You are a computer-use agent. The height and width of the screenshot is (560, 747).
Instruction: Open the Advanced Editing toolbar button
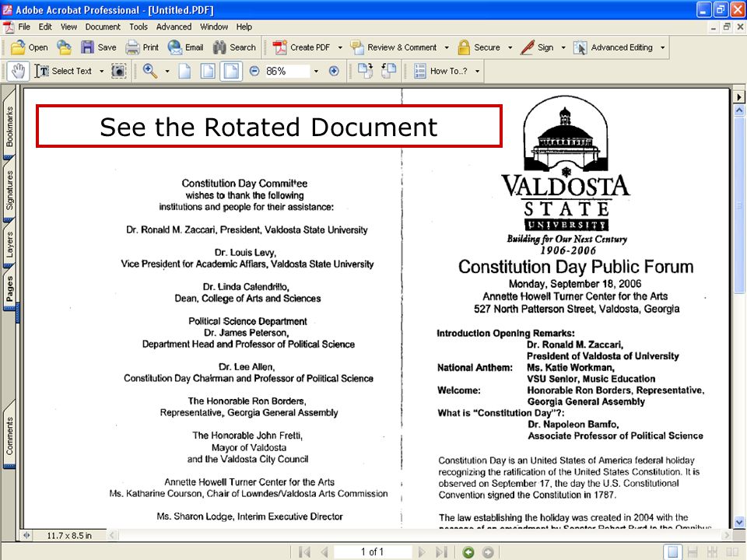click(613, 47)
